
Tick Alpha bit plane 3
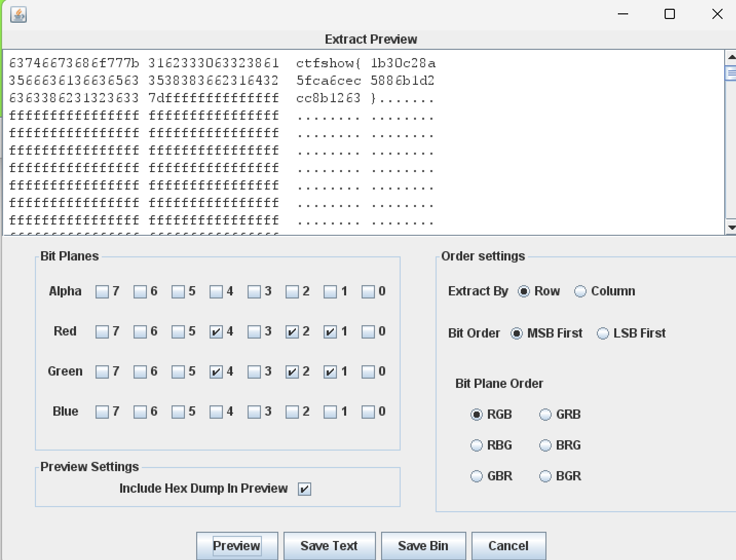(x=254, y=292)
